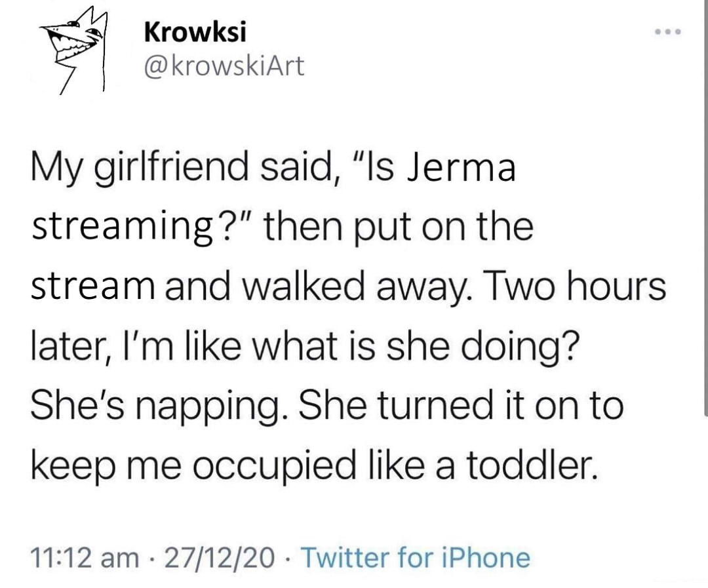Click the word Jerma in the tweet

click(x=462, y=169)
